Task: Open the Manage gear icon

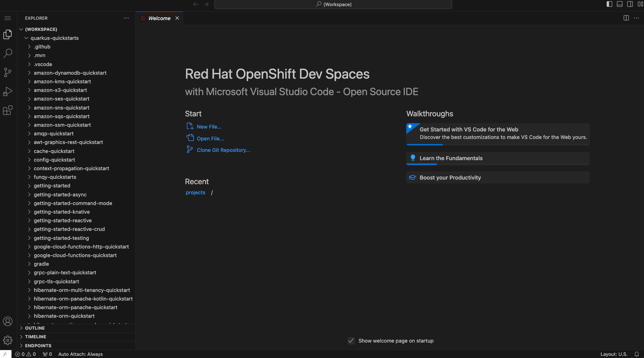Action: click(x=8, y=340)
